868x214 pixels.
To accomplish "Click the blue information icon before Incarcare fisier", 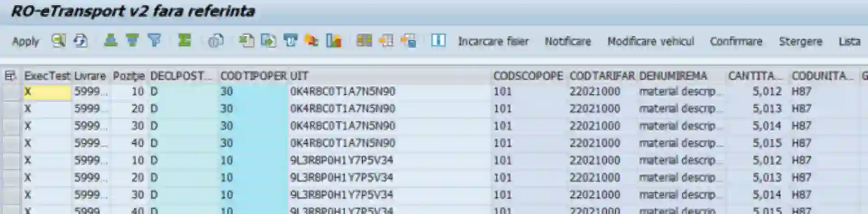I will click(x=438, y=41).
